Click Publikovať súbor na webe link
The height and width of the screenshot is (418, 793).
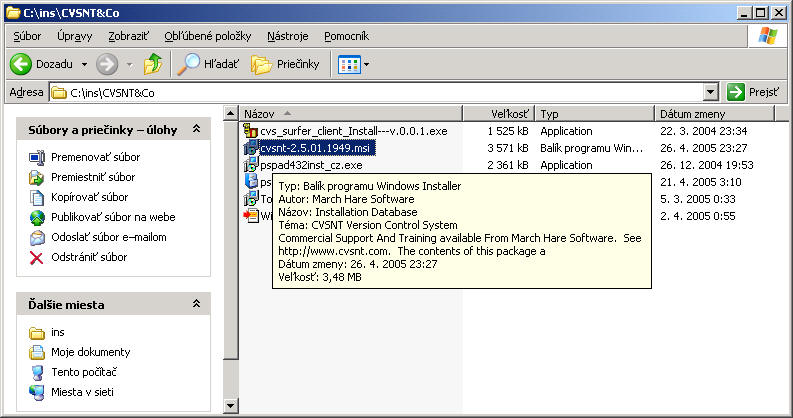point(113,217)
